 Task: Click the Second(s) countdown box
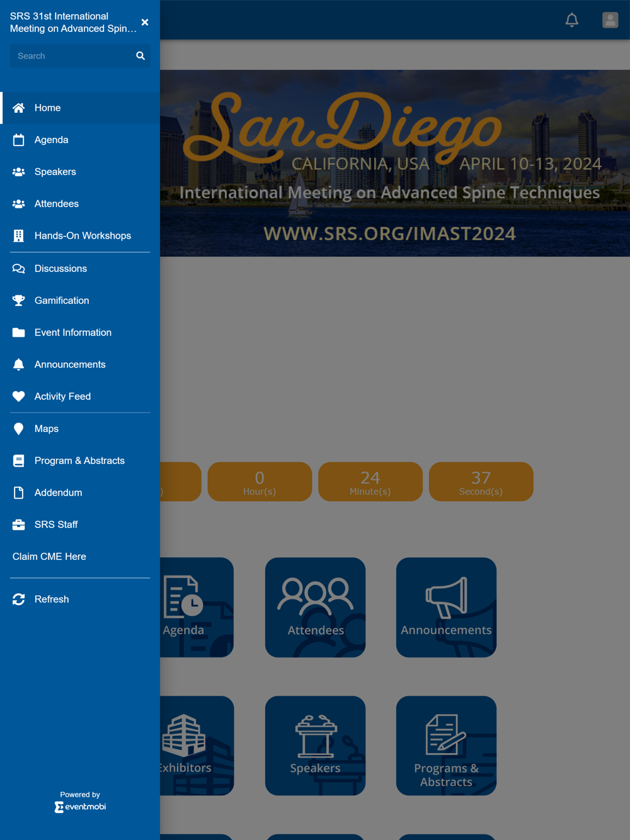click(481, 482)
